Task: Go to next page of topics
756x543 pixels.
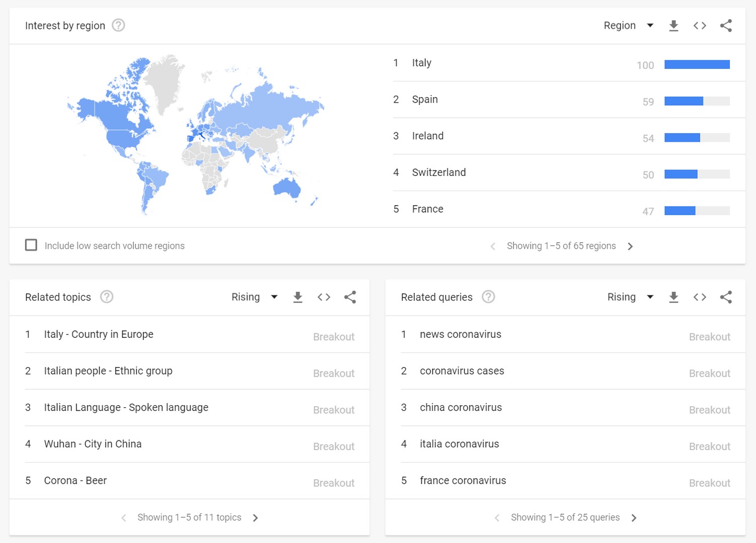Action: coord(255,518)
